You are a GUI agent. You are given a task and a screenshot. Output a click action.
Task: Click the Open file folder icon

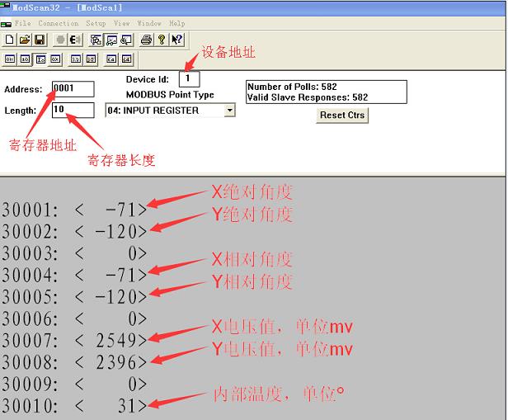click(24, 39)
